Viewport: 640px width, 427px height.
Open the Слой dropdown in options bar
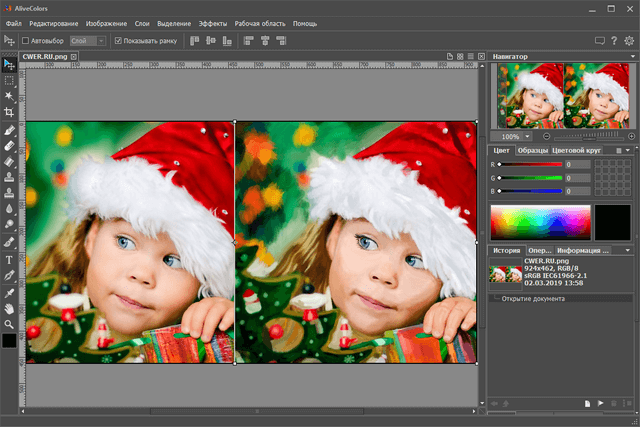[88, 41]
